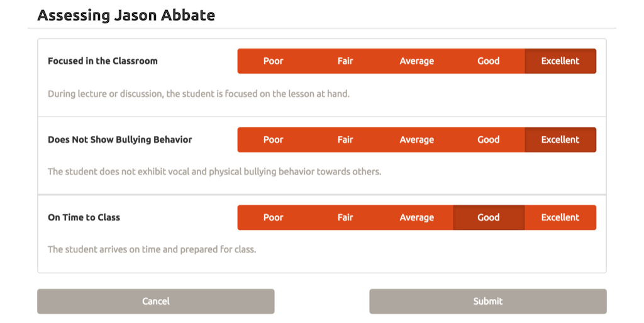Rate Does Not Show Bullying Behavior as Fair
644x323 pixels.
click(345, 140)
